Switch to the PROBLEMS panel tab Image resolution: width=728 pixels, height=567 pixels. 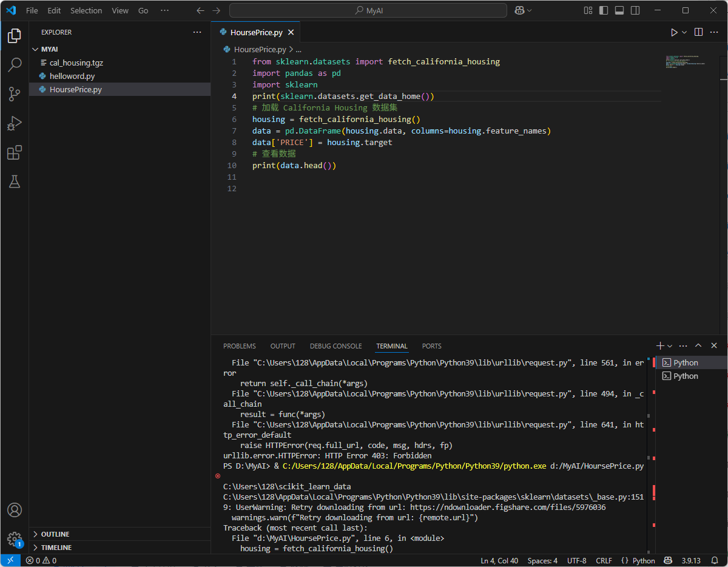click(x=239, y=346)
